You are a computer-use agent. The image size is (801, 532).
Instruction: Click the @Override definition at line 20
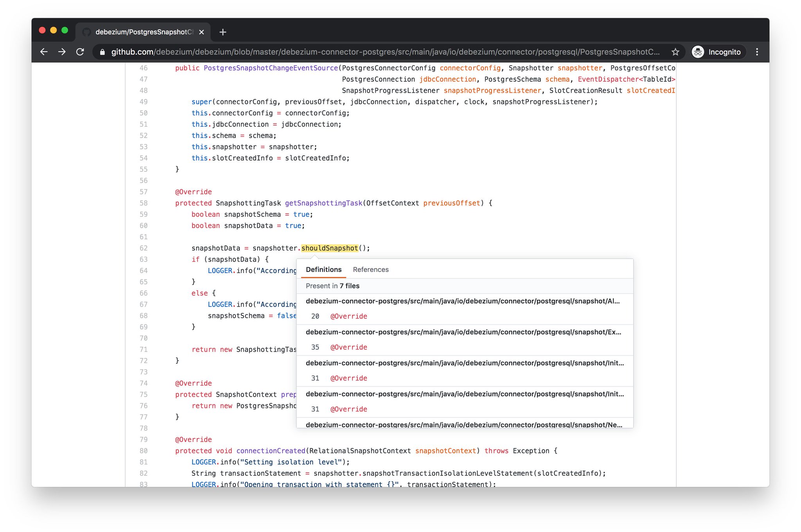pyautogui.click(x=348, y=316)
